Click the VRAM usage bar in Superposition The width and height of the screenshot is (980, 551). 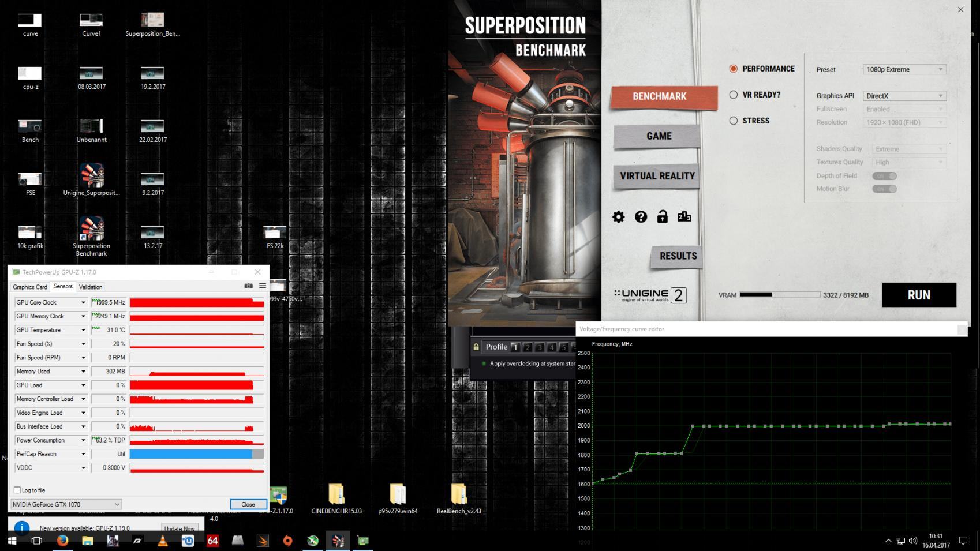click(780, 295)
